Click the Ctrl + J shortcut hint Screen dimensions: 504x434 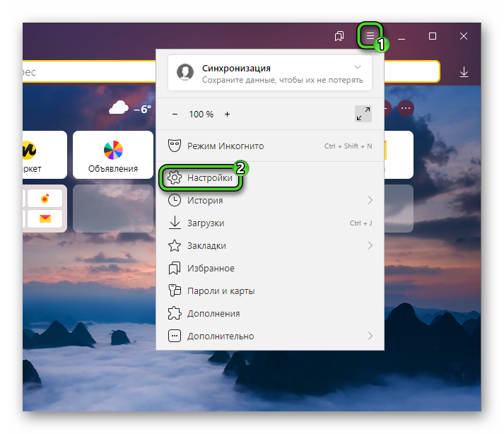coord(361,223)
